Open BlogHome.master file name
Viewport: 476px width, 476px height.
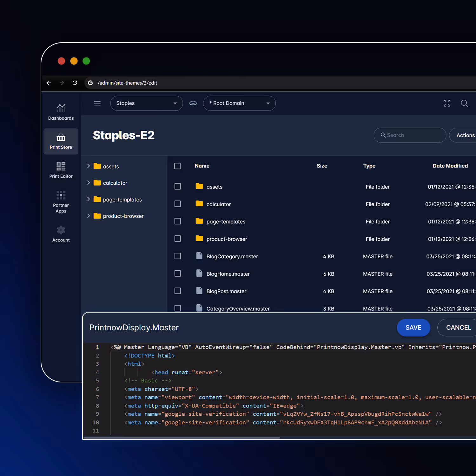228,274
